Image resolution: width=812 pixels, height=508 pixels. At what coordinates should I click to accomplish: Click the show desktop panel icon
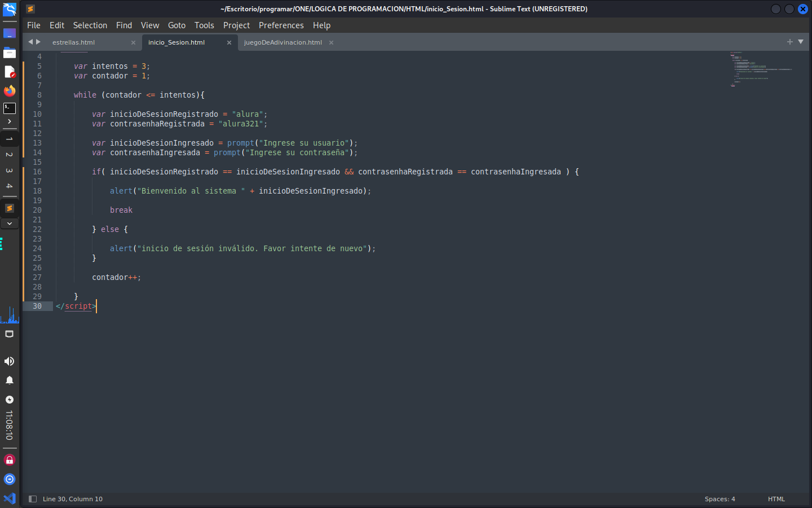(x=10, y=34)
